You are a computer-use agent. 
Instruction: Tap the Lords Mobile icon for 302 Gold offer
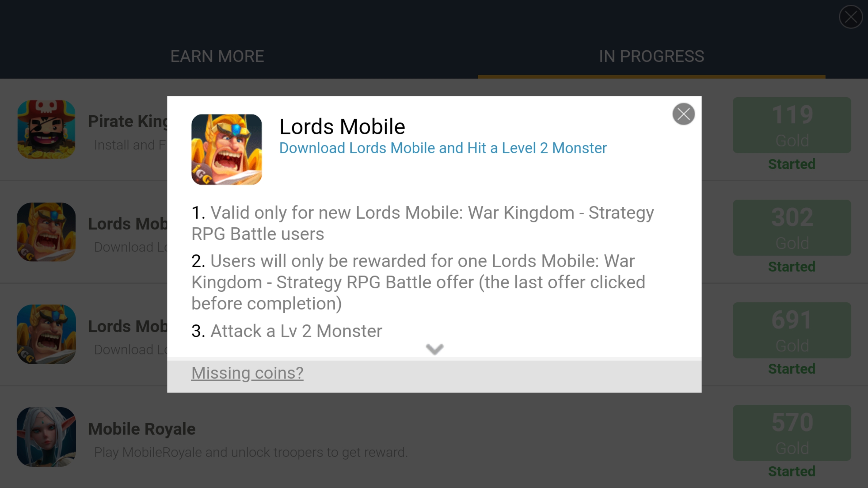point(46,232)
